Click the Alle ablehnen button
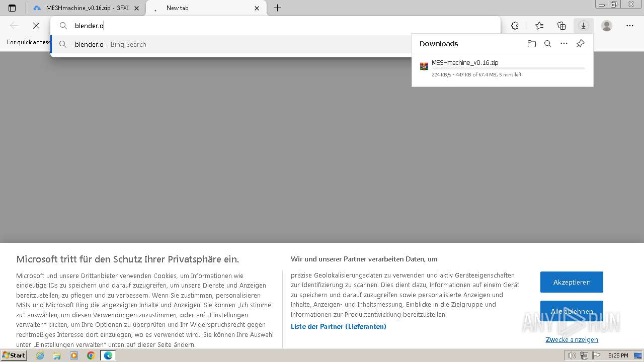The height and width of the screenshot is (362, 644). 572,311
